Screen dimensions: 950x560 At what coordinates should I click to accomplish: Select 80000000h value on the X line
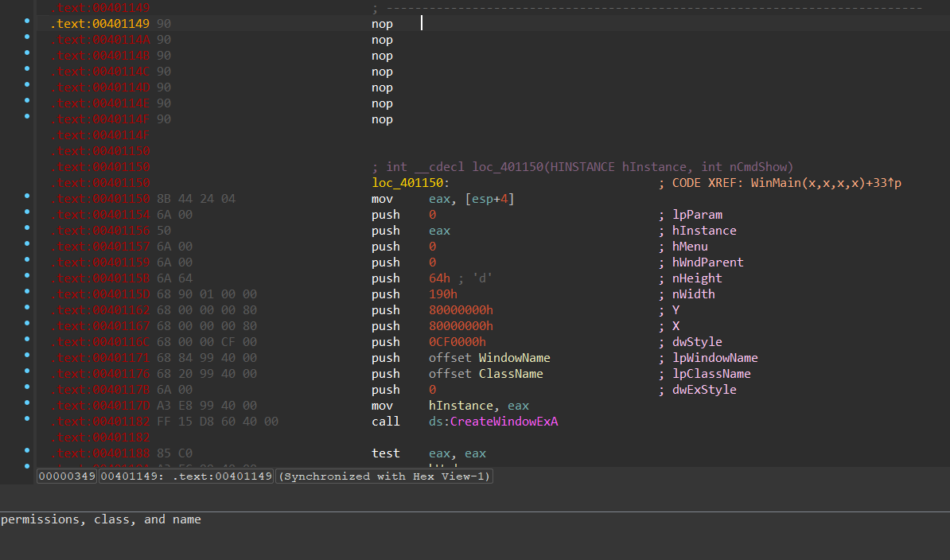point(461,325)
